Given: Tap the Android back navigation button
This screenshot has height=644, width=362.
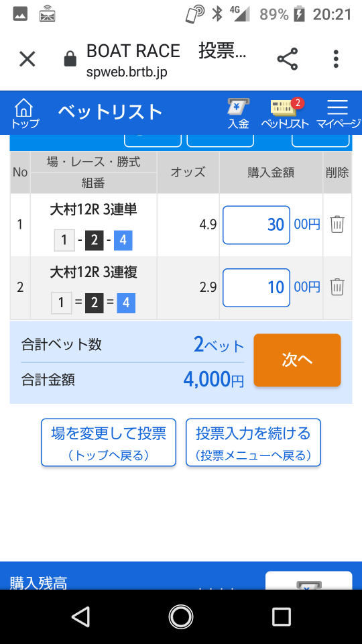Looking at the screenshot, I should pyautogui.click(x=80, y=617).
